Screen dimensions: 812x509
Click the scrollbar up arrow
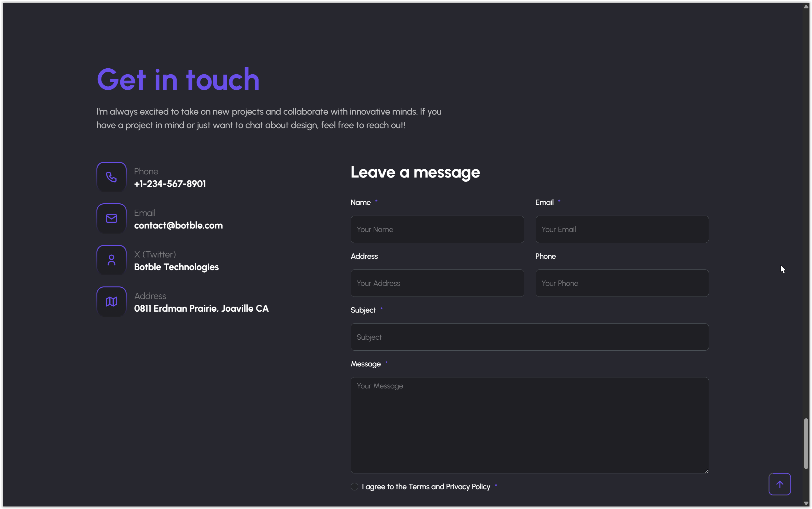click(806, 6)
